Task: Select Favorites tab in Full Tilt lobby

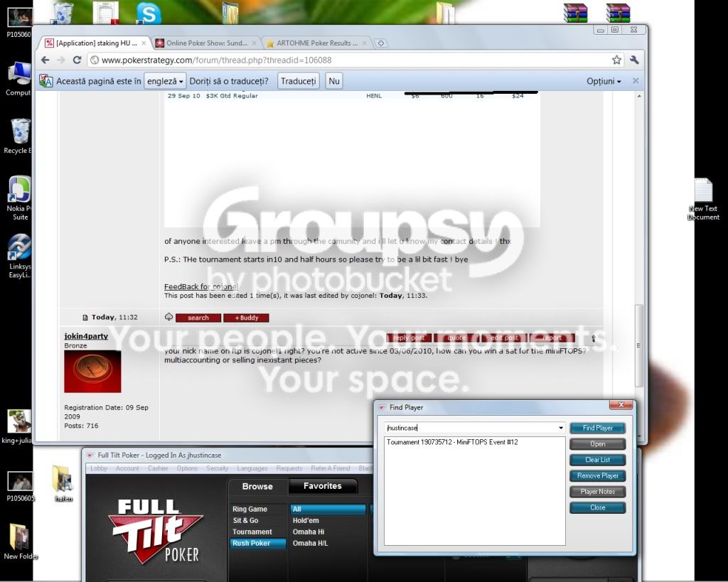Action: tap(323, 486)
